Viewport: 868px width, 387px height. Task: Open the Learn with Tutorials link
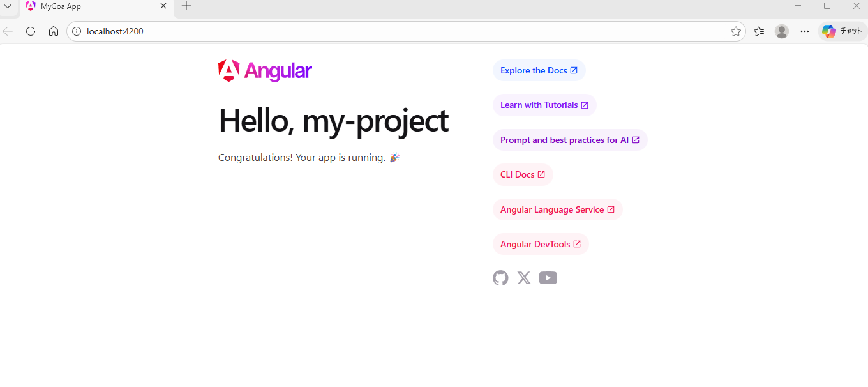[544, 105]
